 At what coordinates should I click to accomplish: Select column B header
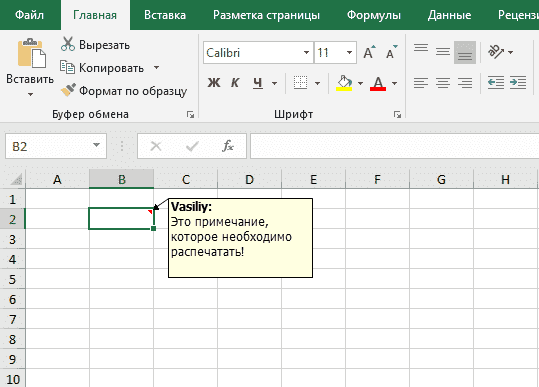121,179
